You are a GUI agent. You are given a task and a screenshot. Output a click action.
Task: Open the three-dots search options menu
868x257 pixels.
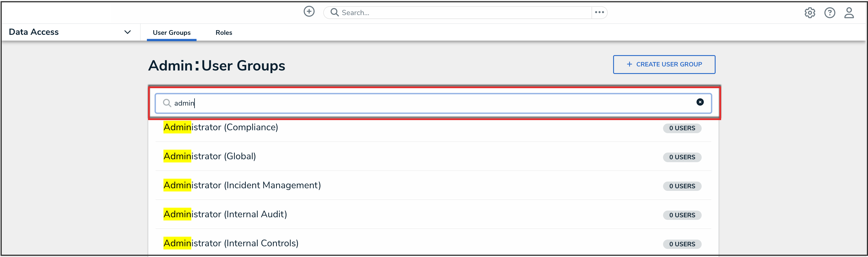(x=599, y=12)
